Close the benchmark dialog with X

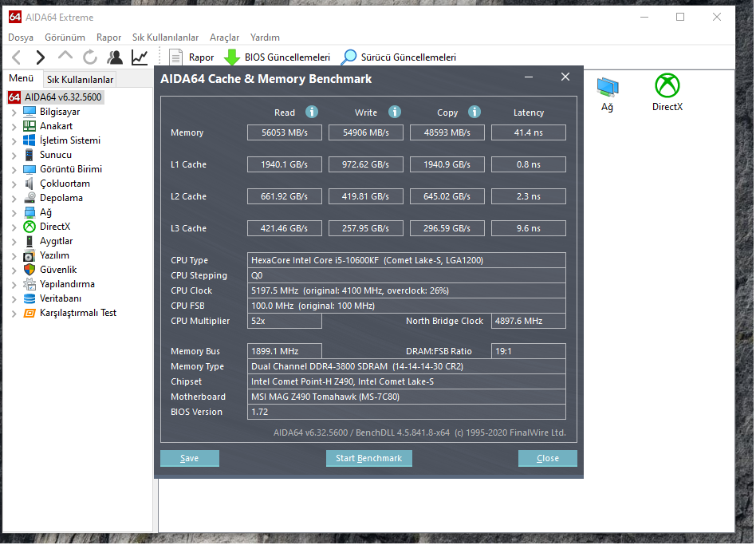[566, 77]
